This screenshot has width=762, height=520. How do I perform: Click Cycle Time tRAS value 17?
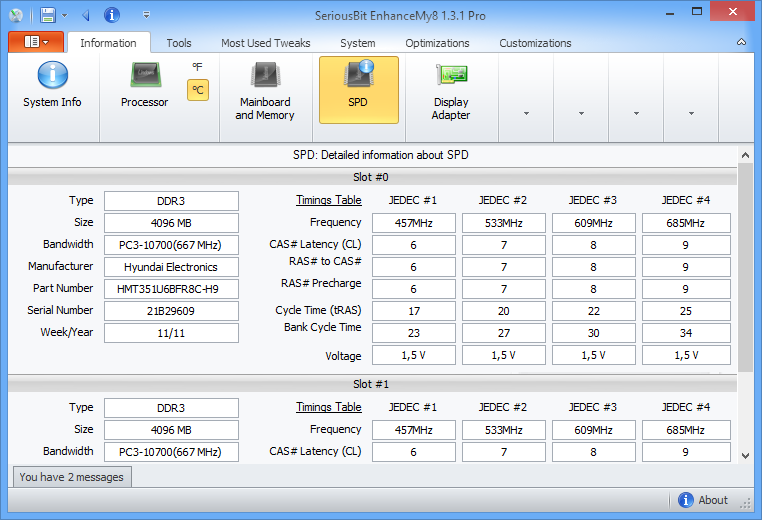pyautogui.click(x=414, y=311)
